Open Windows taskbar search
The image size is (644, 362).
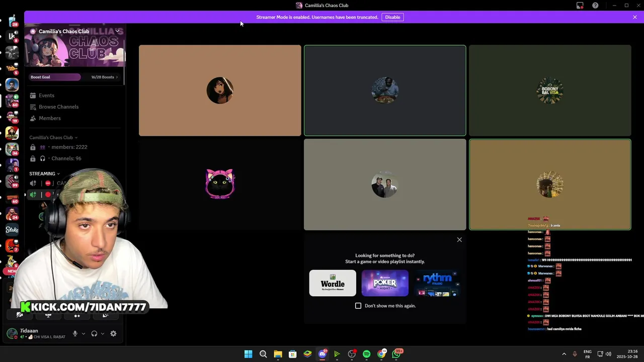(263, 354)
